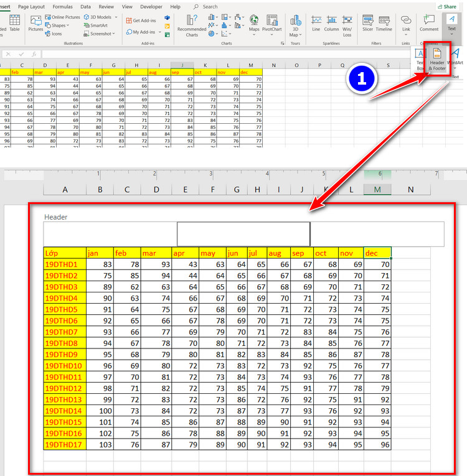The width and height of the screenshot is (467, 476).
Task: Insert a Win/Loss sparkline
Action: click(347, 24)
